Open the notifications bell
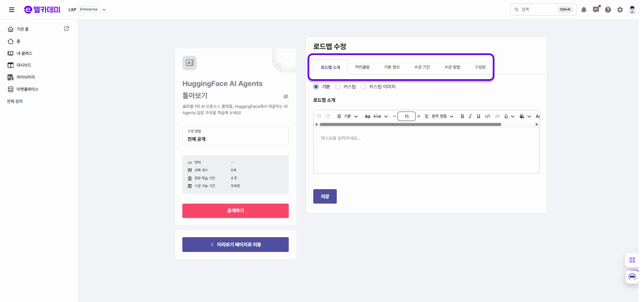 (584, 10)
